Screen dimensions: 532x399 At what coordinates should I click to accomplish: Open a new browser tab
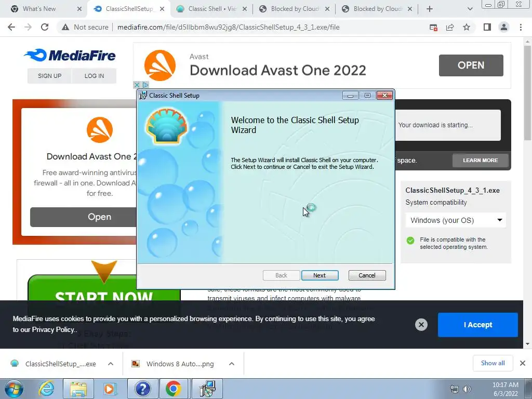pyautogui.click(x=430, y=9)
